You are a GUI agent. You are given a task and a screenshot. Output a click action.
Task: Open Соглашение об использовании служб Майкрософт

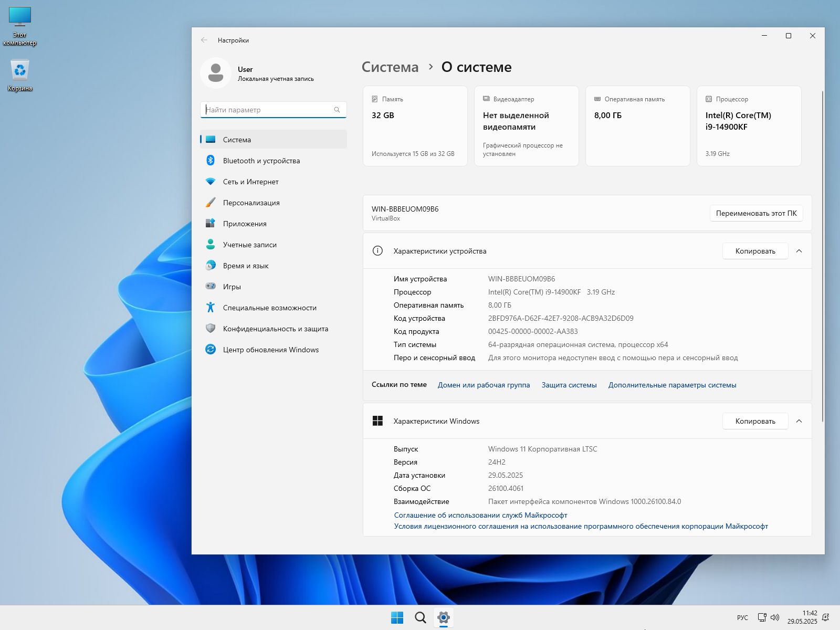point(480,515)
